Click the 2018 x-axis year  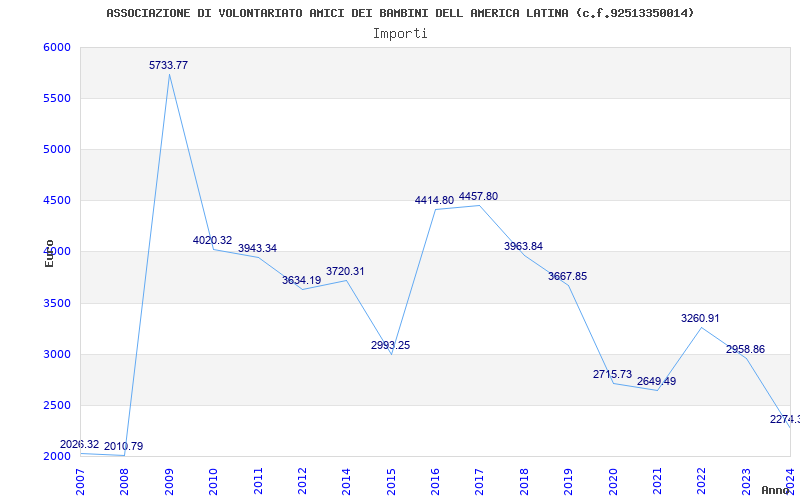(524, 481)
